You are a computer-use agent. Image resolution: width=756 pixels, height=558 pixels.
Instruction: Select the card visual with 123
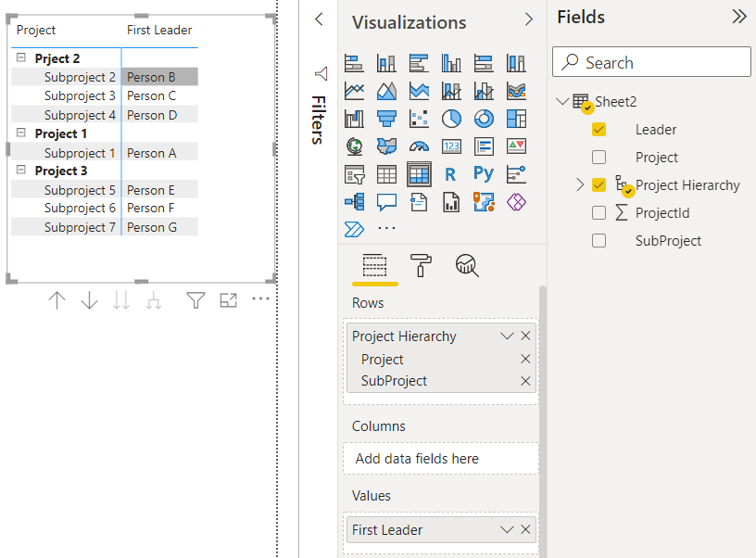tap(451, 146)
